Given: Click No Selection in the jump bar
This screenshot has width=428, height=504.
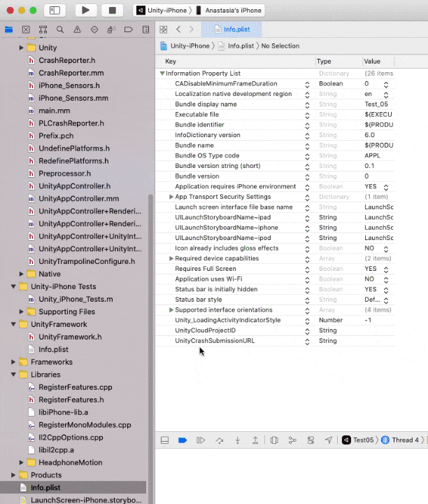Looking at the screenshot, I should click(280, 46).
